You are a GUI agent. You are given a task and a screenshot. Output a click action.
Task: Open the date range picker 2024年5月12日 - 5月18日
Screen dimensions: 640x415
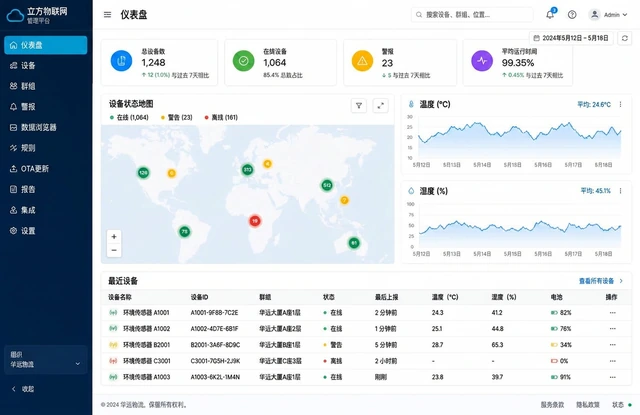[571, 38]
